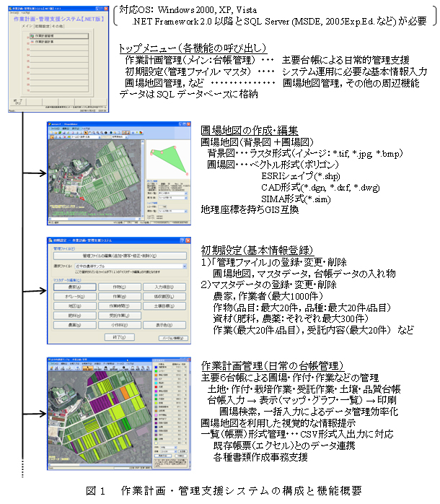The height and width of the screenshot is (504, 440).
Task: Click ShapeMaker map's horizontal scrollbar
Action: pos(94,218)
